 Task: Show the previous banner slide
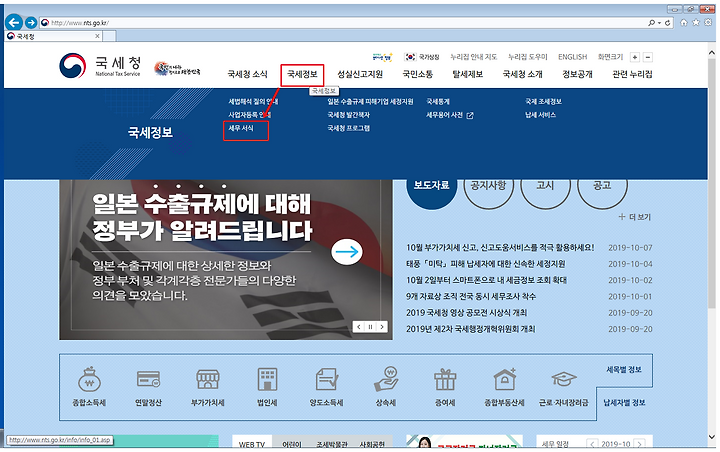click(359, 327)
